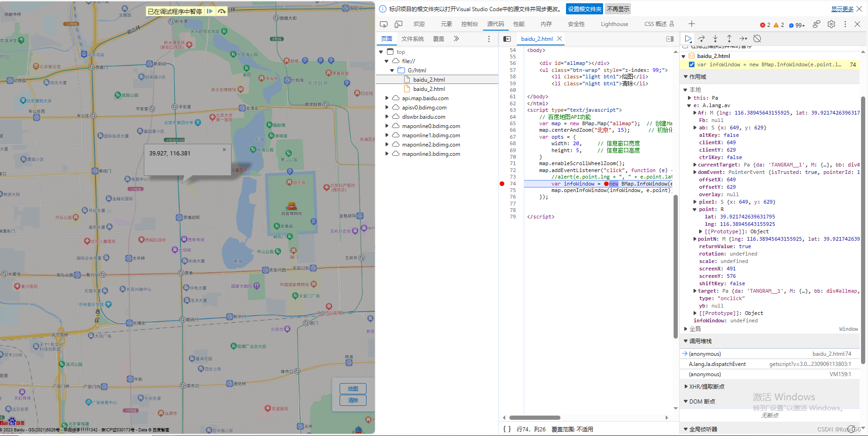The width and height of the screenshot is (868, 436).
Task: Collapse the top frame tree node
Action: click(x=381, y=52)
